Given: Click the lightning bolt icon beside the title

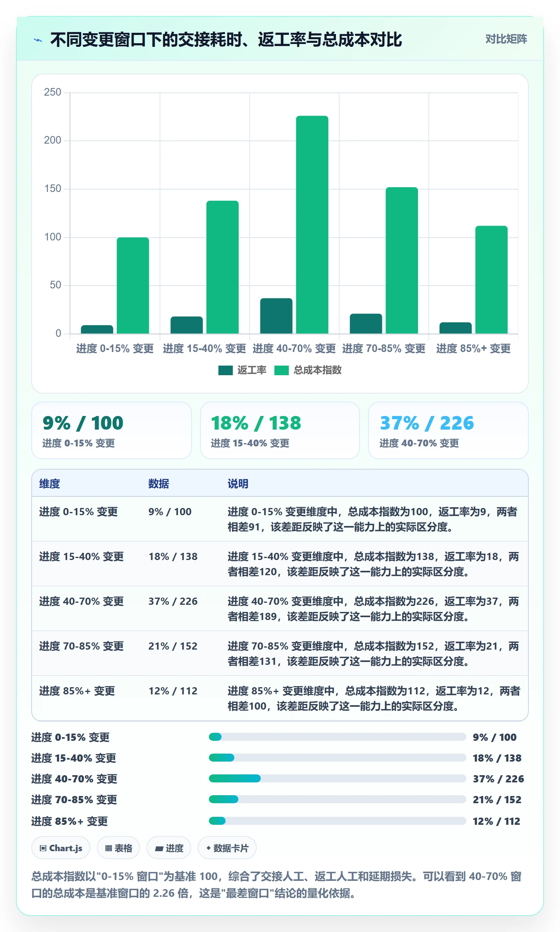Looking at the screenshot, I should point(38,40).
